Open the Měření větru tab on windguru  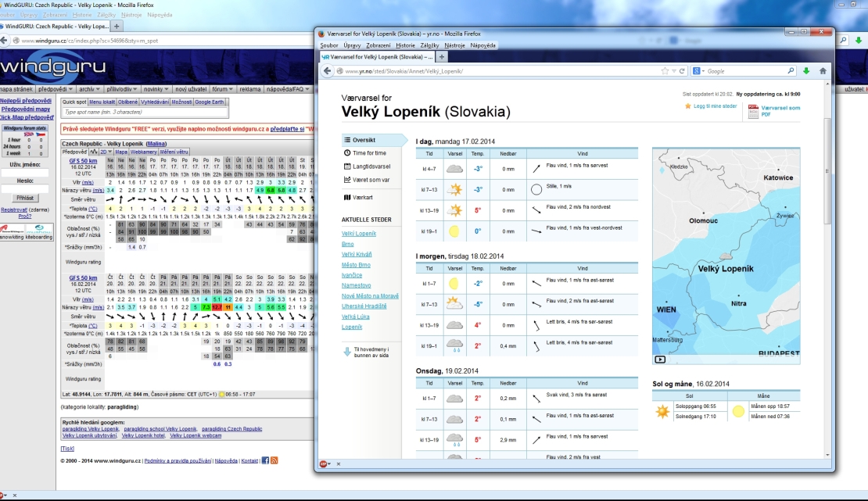click(174, 152)
